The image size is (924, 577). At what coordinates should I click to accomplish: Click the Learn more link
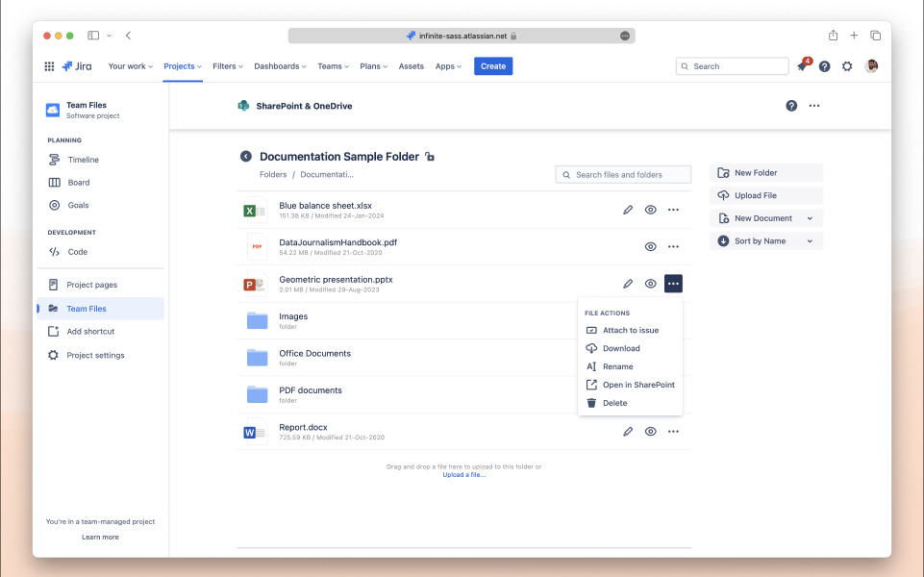click(100, 538)
